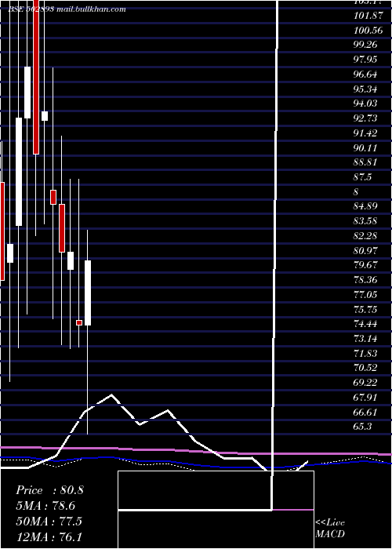Click the '50MA : 77.5' value
The image size is (392, 549).
click(x=49, y=521)
